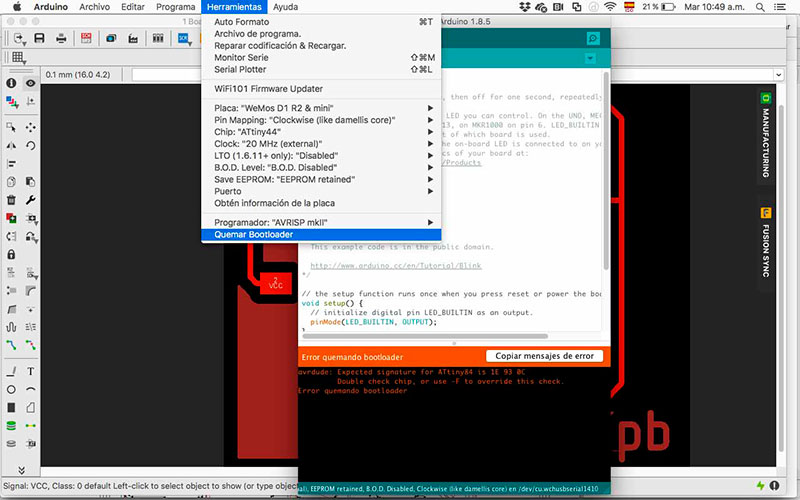Click Arduino editor horizontal scrollbar
This screenshot has height=500, width=800.
point(425,336)
